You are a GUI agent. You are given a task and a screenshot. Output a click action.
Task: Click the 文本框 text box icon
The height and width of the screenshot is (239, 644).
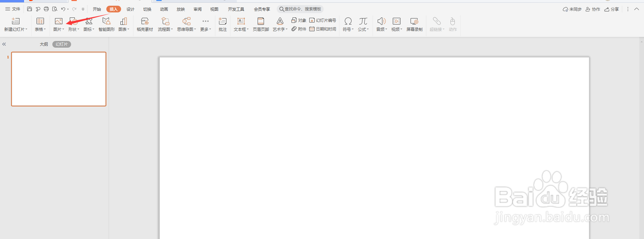pyautogui.click(x=241, y=21)
